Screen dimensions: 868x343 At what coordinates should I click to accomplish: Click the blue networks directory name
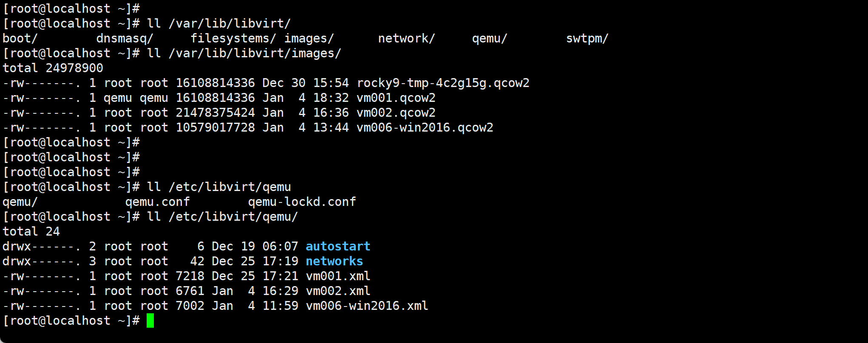coord(334,261)
